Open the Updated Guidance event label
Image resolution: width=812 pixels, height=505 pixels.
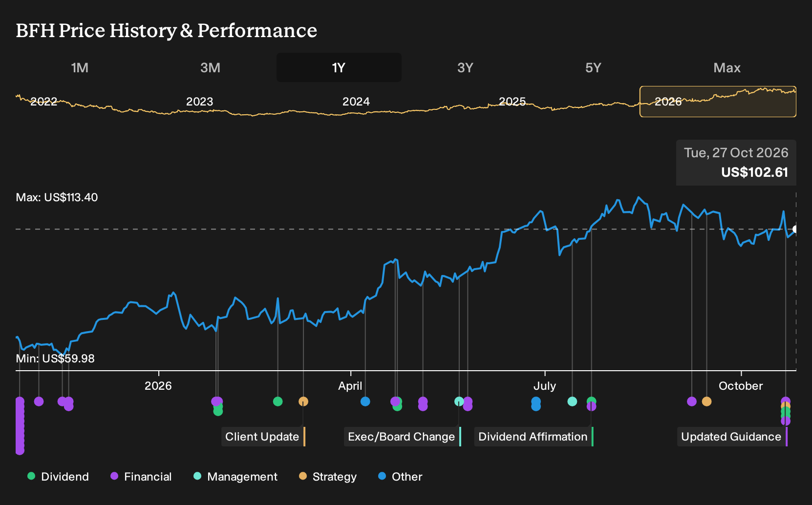click(x=732, y=437)
